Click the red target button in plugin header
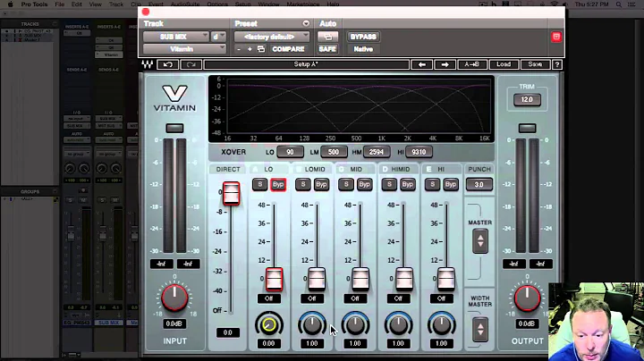Viewport: 644px width, 361px height. (x=556, y=37)
